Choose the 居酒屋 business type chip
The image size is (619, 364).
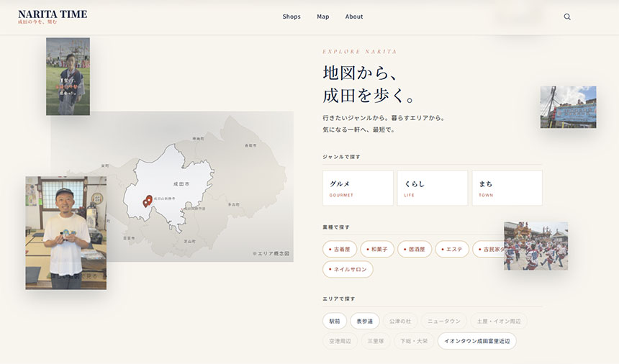(415, 249)
